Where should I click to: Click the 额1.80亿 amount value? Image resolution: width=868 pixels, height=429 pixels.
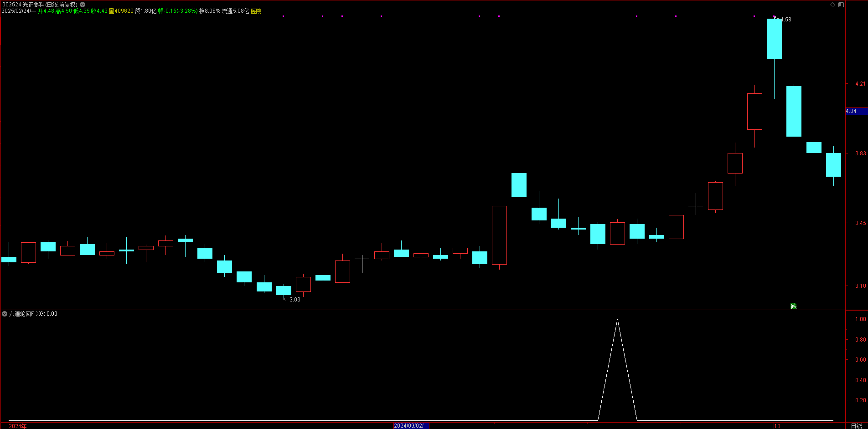pyautogui.click(x=146, y=11)
